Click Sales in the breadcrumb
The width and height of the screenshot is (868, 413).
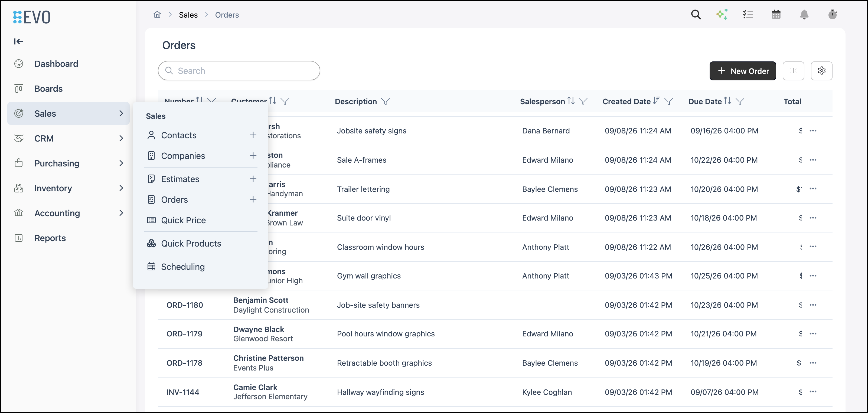point(188,15)
